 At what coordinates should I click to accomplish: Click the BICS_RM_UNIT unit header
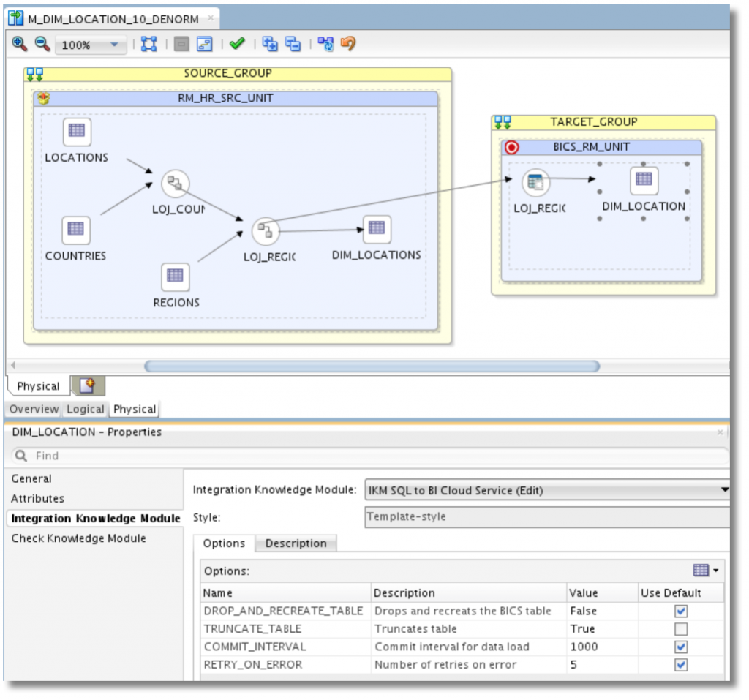601,147
